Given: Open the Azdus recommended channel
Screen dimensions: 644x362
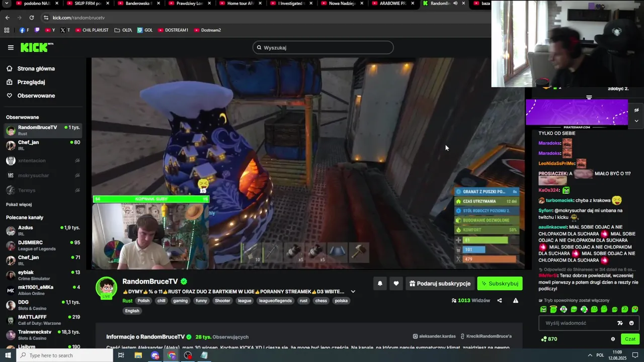Looking at the screenshot, I should [x=43, y=231].
